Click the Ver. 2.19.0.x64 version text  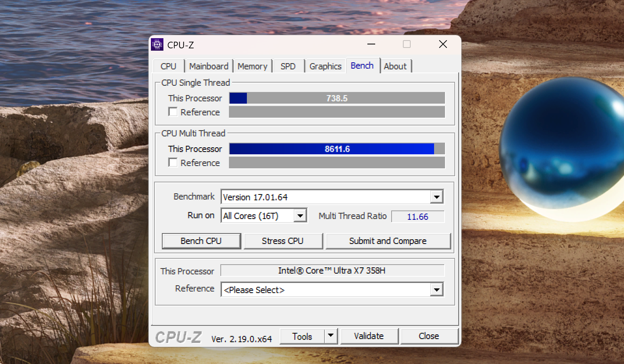(x=241, y=339)
